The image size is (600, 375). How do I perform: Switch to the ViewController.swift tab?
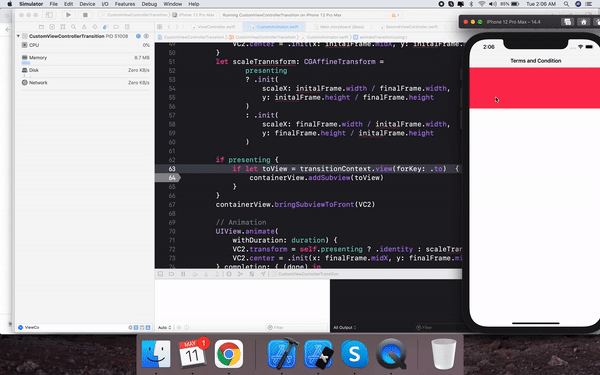tap(214, 27)
